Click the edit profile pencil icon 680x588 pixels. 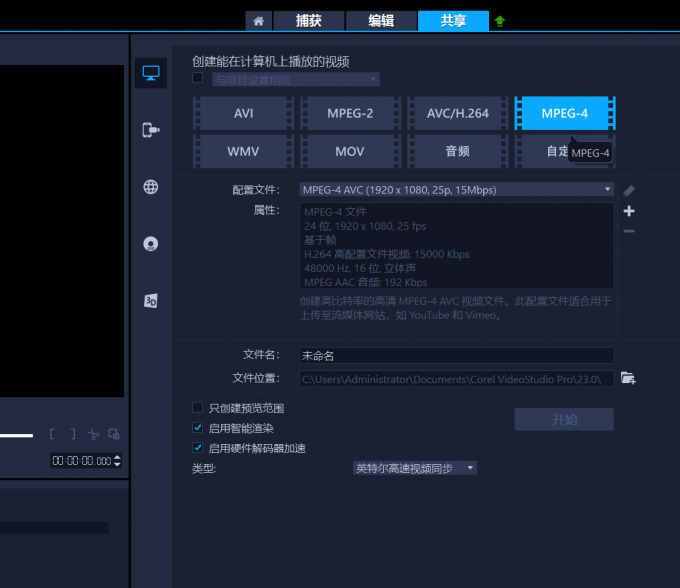[629, 190]
